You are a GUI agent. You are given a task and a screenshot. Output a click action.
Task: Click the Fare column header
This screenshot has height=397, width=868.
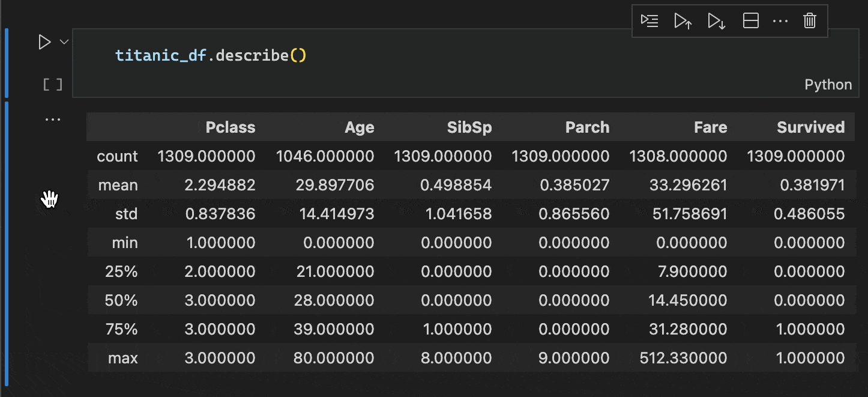[x=710, y=127]
